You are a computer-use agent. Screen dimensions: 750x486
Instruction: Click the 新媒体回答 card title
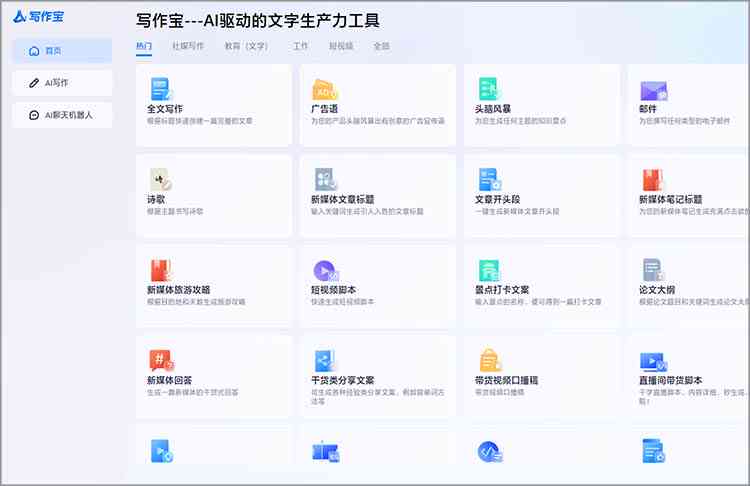(x=169, y=380)
